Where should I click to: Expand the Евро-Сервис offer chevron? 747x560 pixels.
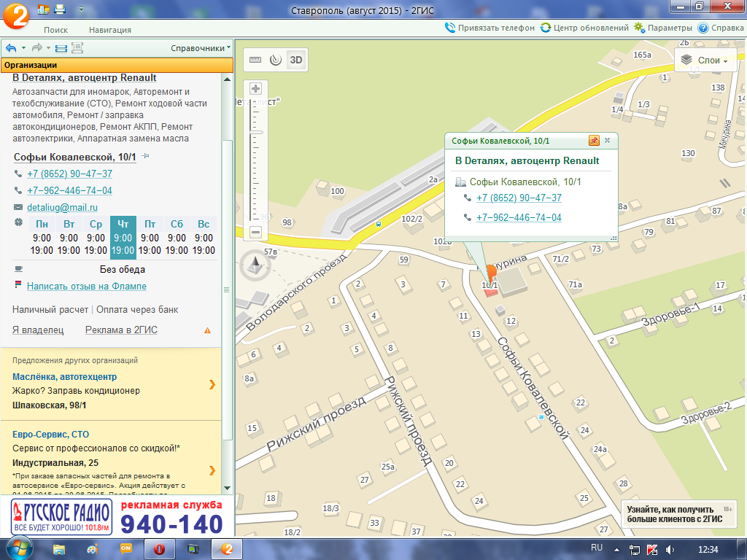point(212,470)
